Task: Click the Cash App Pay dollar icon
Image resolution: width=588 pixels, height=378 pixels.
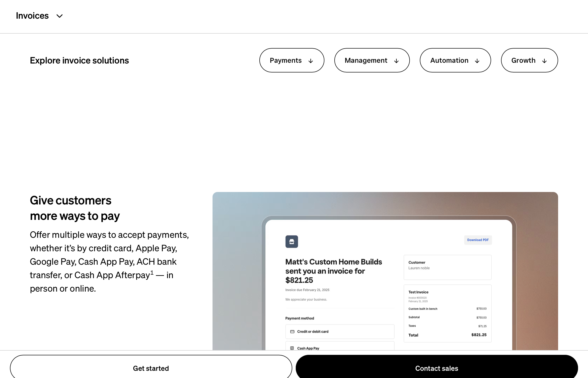Action: (x=292, y=348)
